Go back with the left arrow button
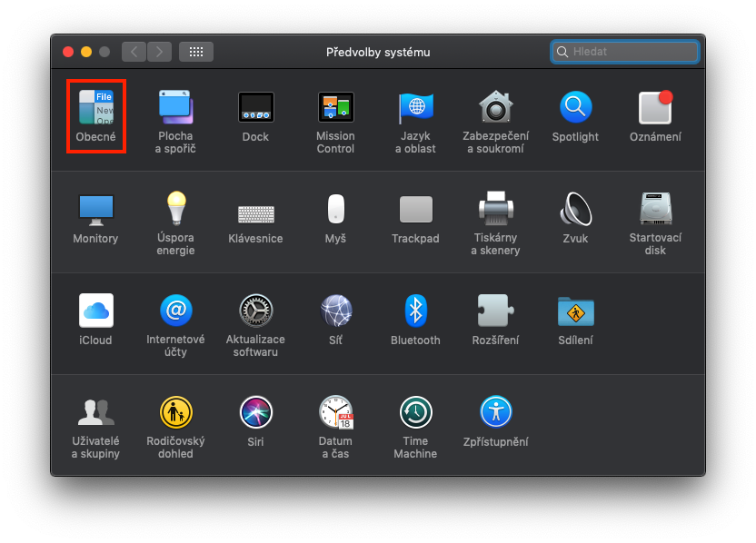This screenshot has height=543, width=756. coord(134,52)
